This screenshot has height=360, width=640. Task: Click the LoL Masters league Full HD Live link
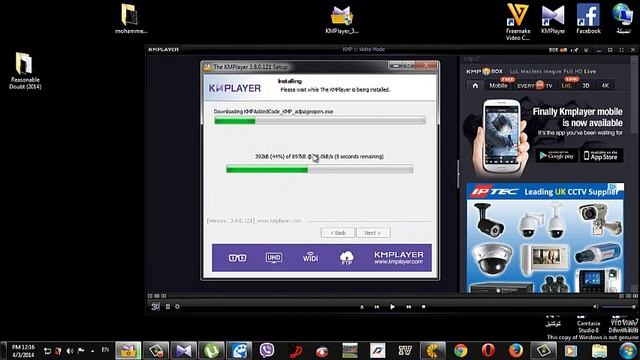553,71
